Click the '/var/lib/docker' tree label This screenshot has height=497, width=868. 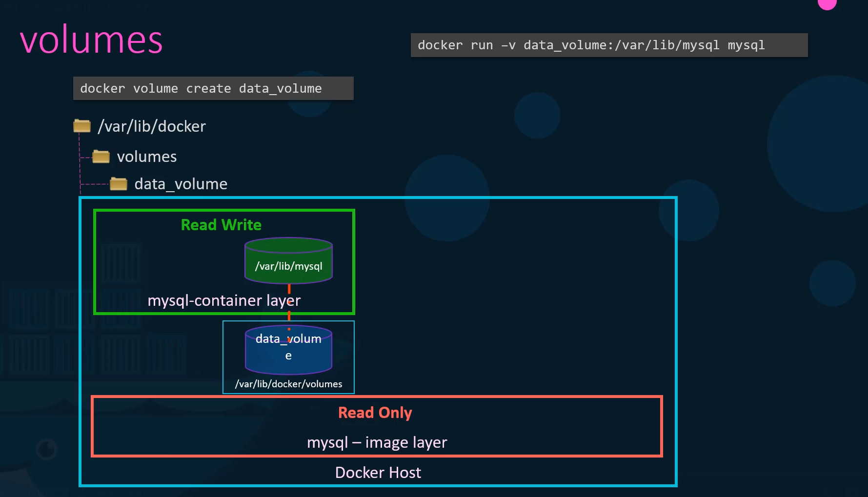tap(152, 126)
